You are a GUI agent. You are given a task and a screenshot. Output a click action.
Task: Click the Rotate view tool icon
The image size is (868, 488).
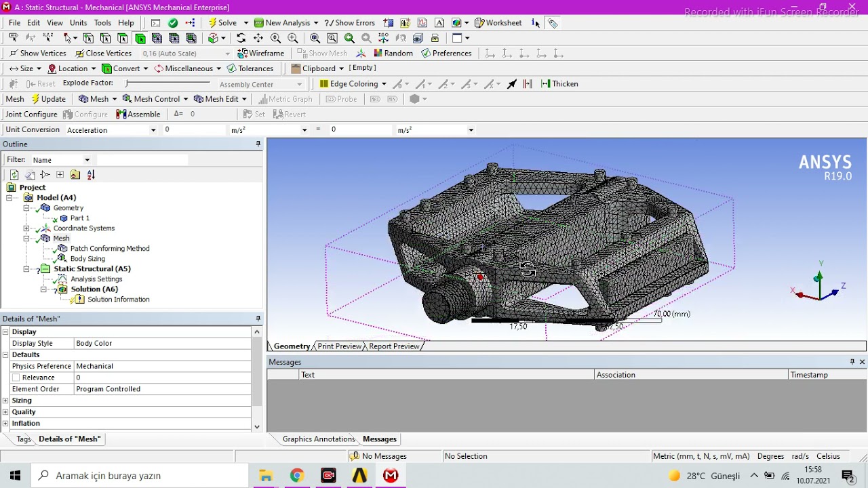point(241,38)
